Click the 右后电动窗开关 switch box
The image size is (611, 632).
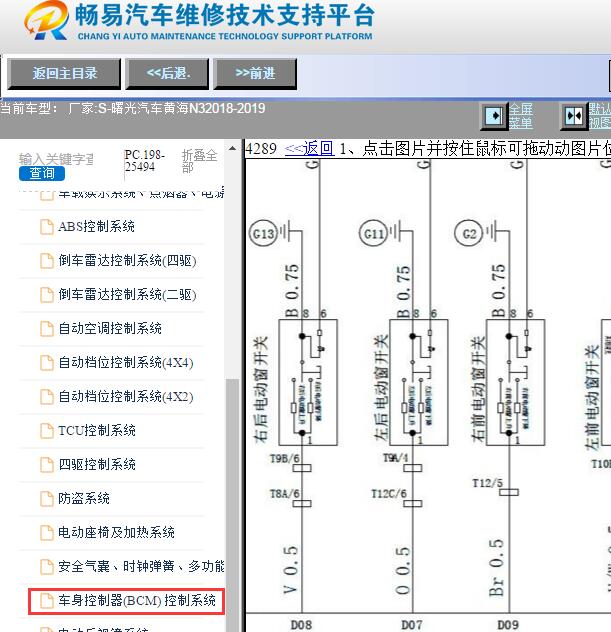(308, 383)
